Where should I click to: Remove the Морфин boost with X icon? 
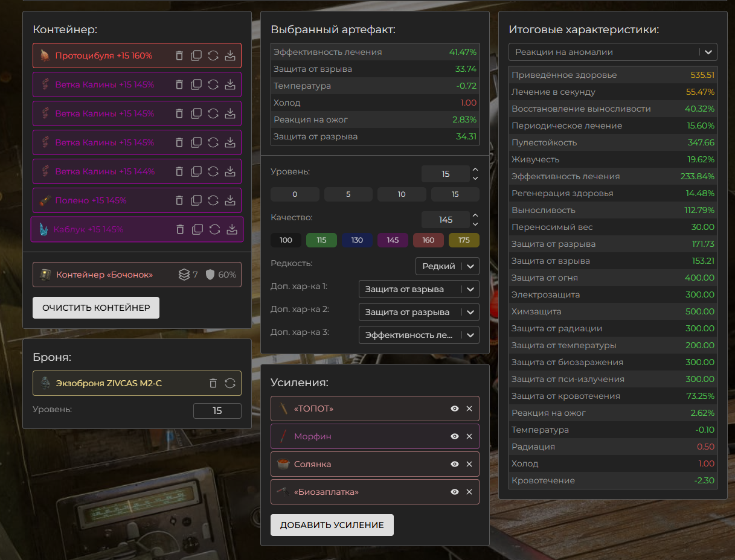tap(469, 436)
